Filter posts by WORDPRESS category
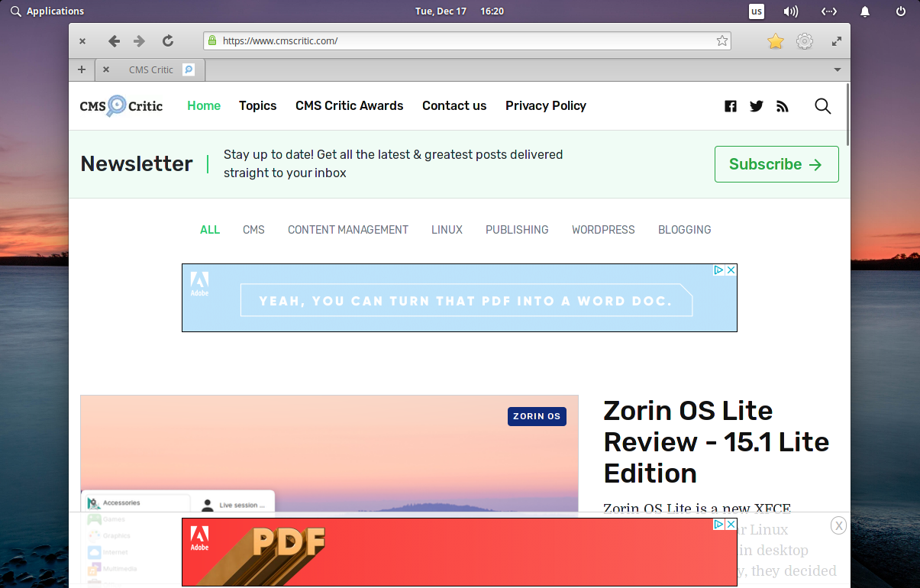The width and height of the screenshot is (920, 588). pos(603,230)
